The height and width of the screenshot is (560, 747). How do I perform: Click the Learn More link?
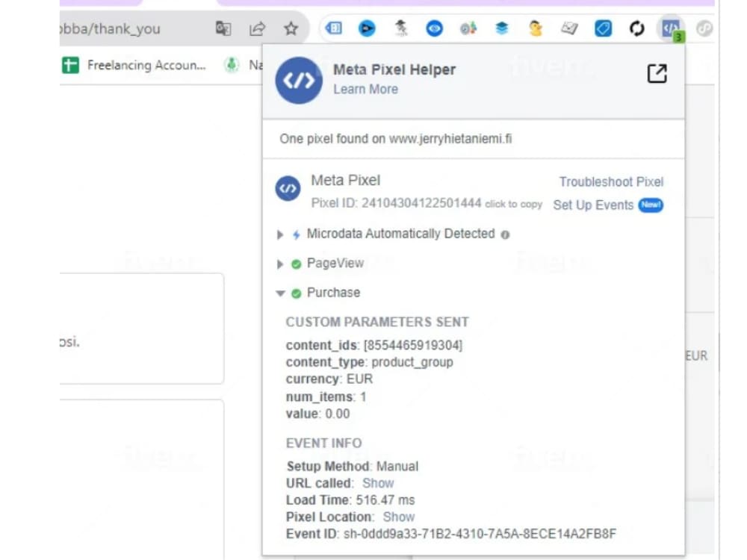coord(366,89)
